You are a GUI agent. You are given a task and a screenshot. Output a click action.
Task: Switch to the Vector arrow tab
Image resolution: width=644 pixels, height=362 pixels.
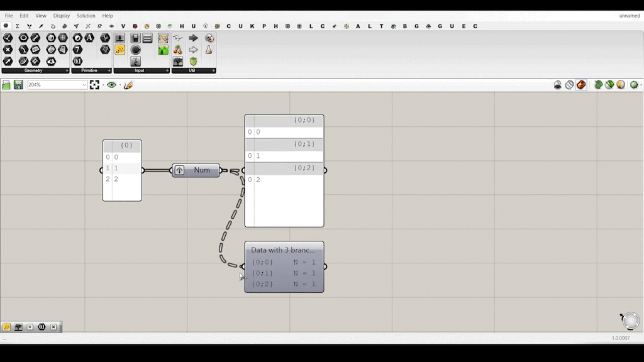tap(41, 26)
